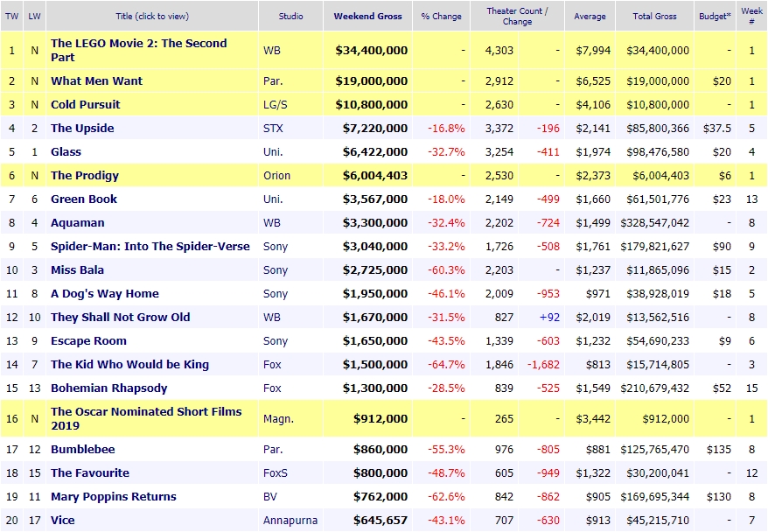This screenshot has height=532, width=768.
Task: Open The LEGO Movie 2: The Second Part title link
Action: [x=138, y=50]
